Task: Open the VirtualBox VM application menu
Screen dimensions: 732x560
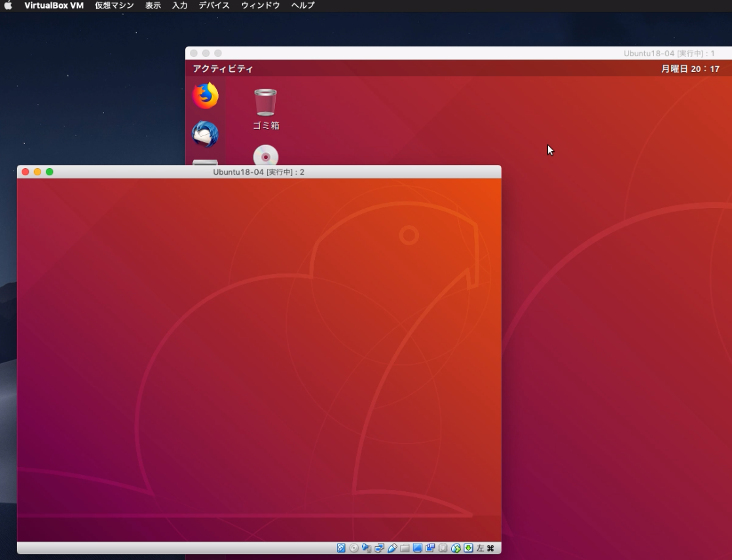Action: pos(54,6)
